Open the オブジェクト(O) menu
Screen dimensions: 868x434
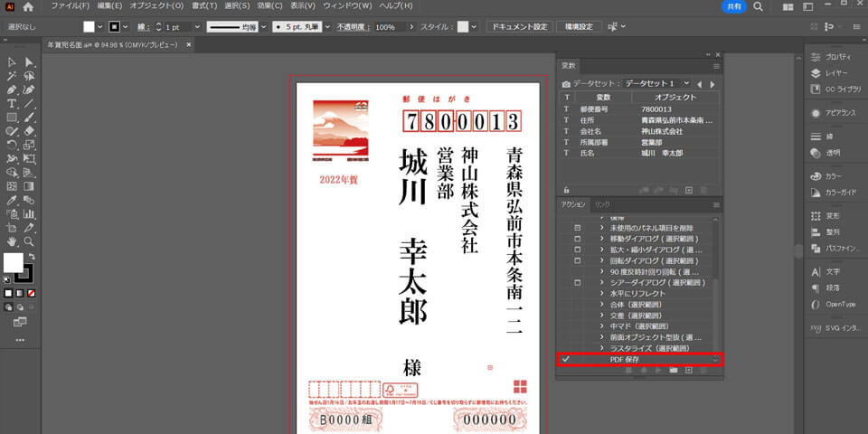(156, 6)
